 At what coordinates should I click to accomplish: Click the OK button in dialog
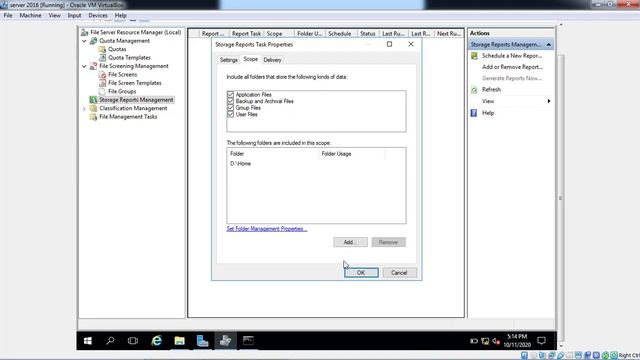tap(361, 273)
